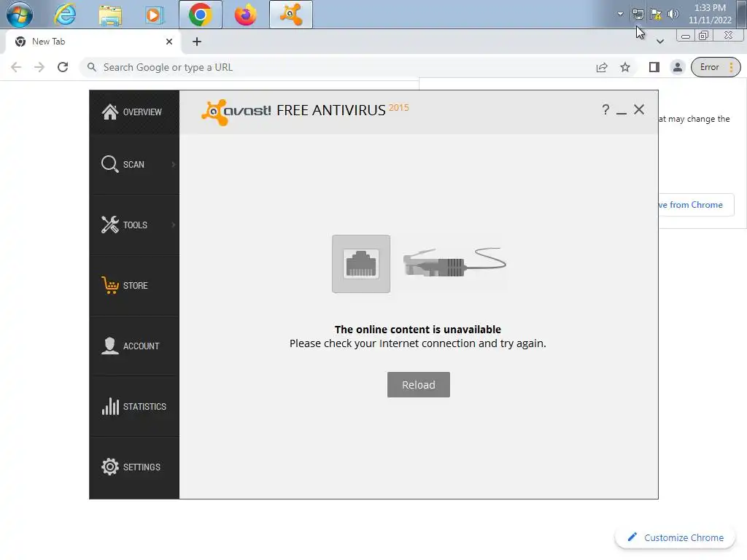Go forward in Chrome
747x560 pixels.
coord(39,67)
